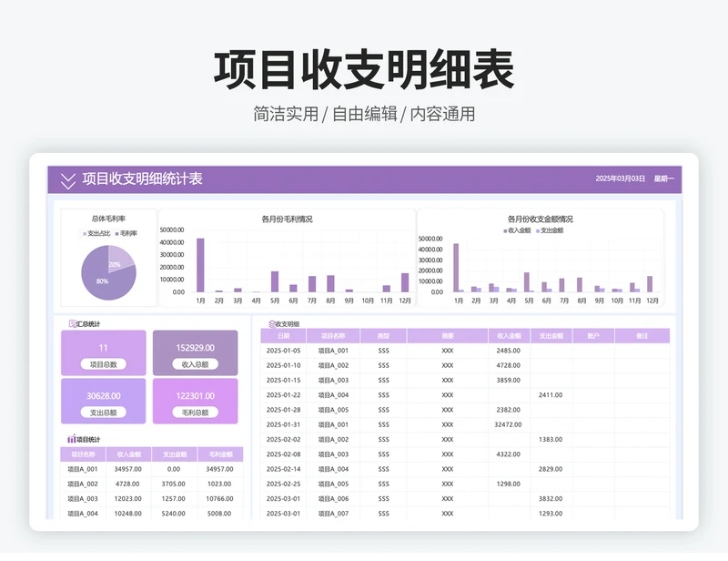This screenshot has width=728, height=561.
Task: Click the 20% slice of the pie chart
Action: pyautogui.click(x=119, y=259)
